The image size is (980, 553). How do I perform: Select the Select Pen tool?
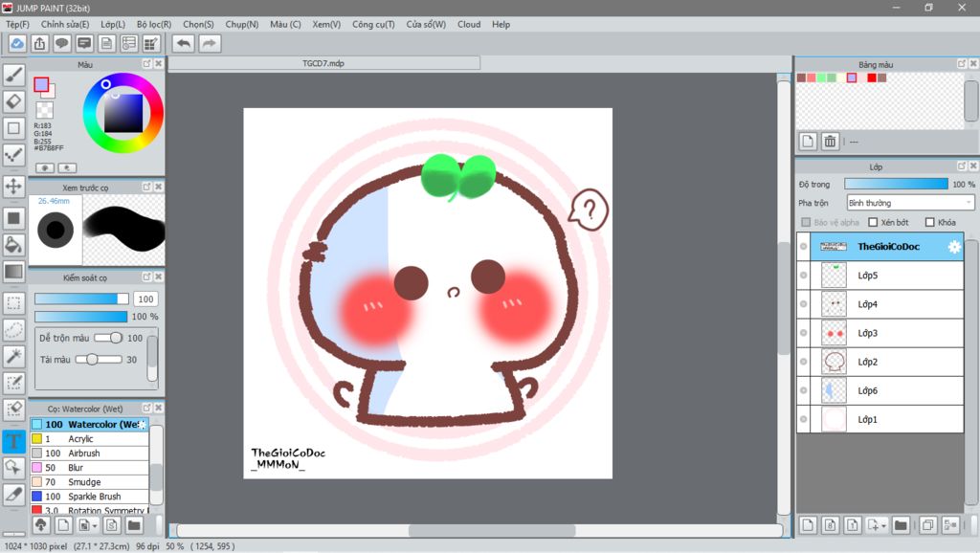13,383
